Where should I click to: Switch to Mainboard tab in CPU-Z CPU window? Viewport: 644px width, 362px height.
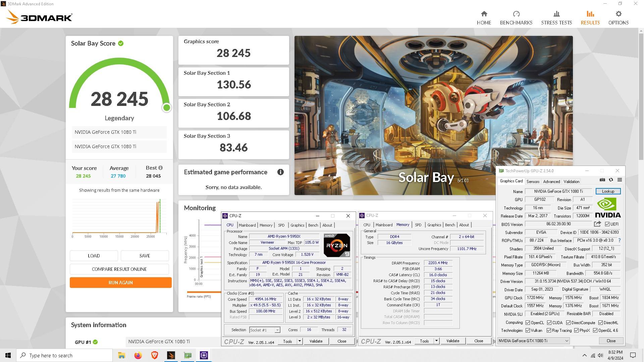[x=247, y=225]
